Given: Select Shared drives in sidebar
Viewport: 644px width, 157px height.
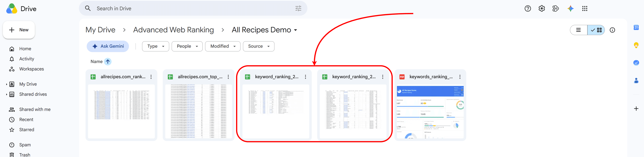Looking at the screenshot, I should 33,94.
